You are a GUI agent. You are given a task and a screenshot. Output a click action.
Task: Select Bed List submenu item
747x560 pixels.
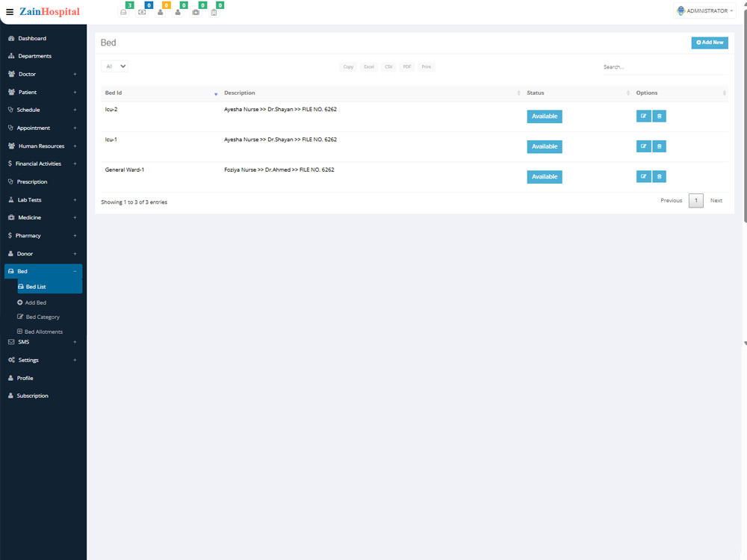[49, 287]
